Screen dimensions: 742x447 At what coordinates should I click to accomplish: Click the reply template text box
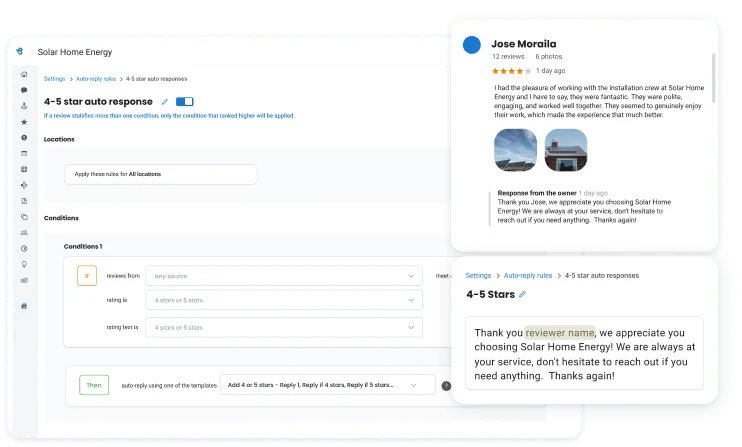pyautogui.click(x=584, y=353)
